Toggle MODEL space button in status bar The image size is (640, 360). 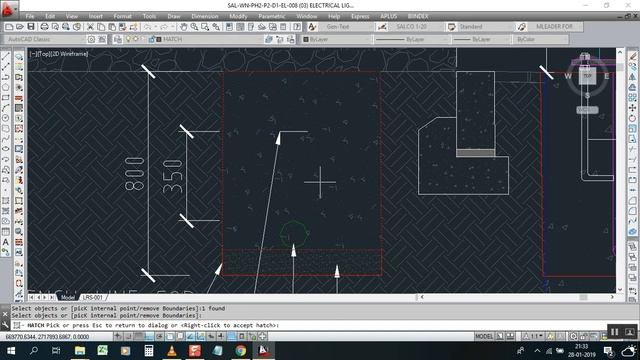[484, 336]
